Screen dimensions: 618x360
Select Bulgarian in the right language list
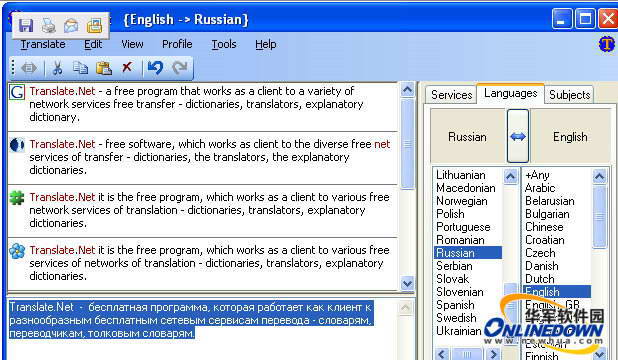(547, 214)
